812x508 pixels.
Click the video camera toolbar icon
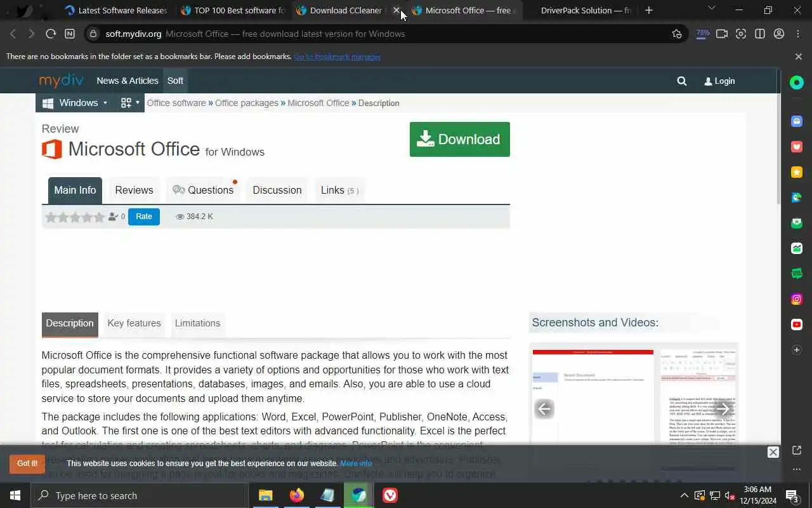click(x=722, y=34)
